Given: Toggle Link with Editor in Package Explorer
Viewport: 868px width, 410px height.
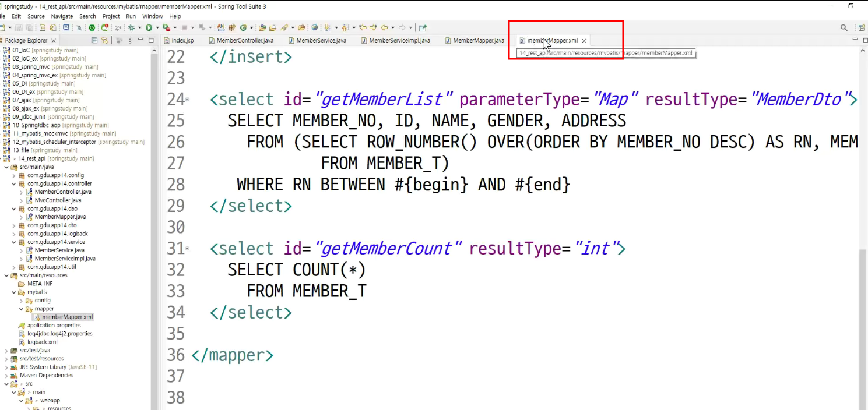Looking at the screenshot, I should click(x=105, y=40).
